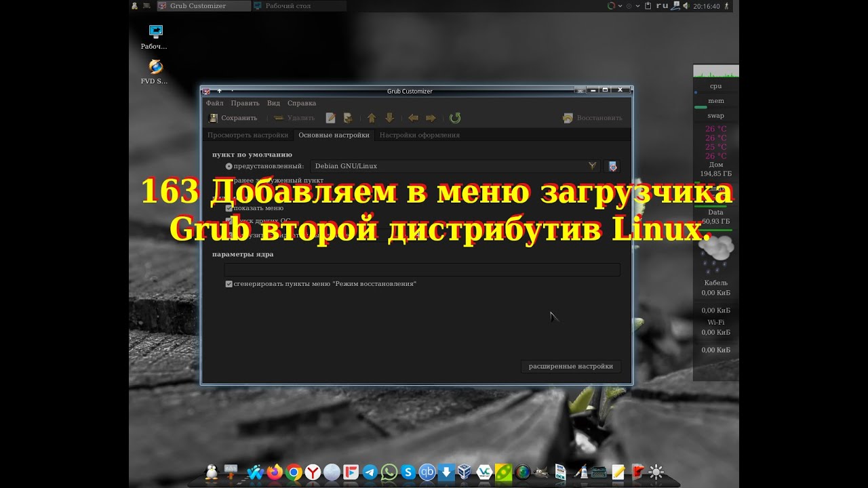868x488 pixels.
Task: Switch to Просмотреть настройки tab
Action: (248, 135)
